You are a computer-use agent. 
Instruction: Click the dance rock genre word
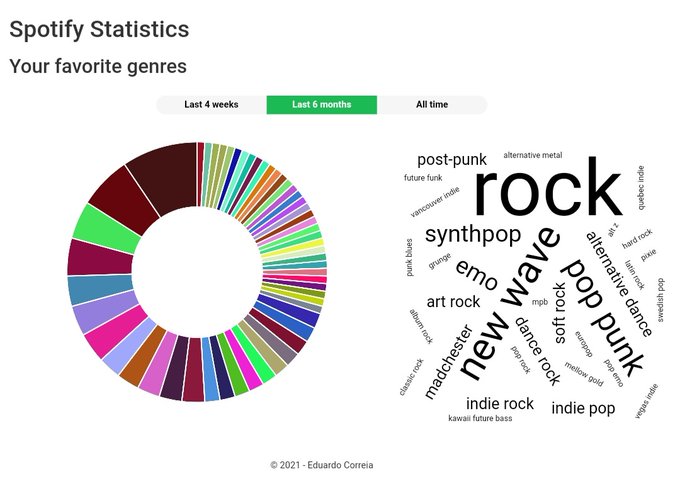(538, 351)
